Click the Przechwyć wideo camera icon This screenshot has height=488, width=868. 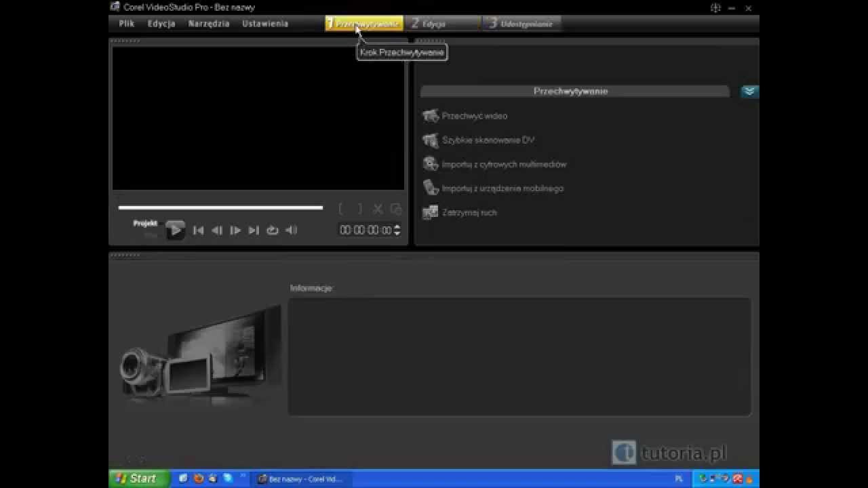pos(430,116)
